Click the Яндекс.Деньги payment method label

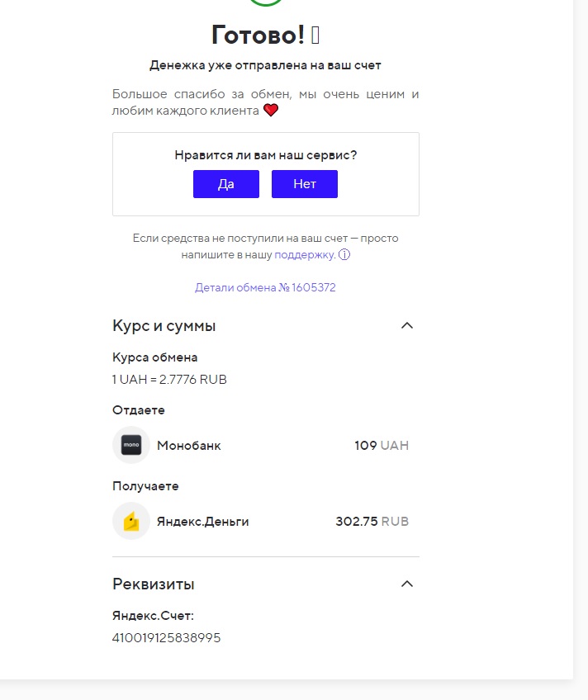(x=202, y=522)
